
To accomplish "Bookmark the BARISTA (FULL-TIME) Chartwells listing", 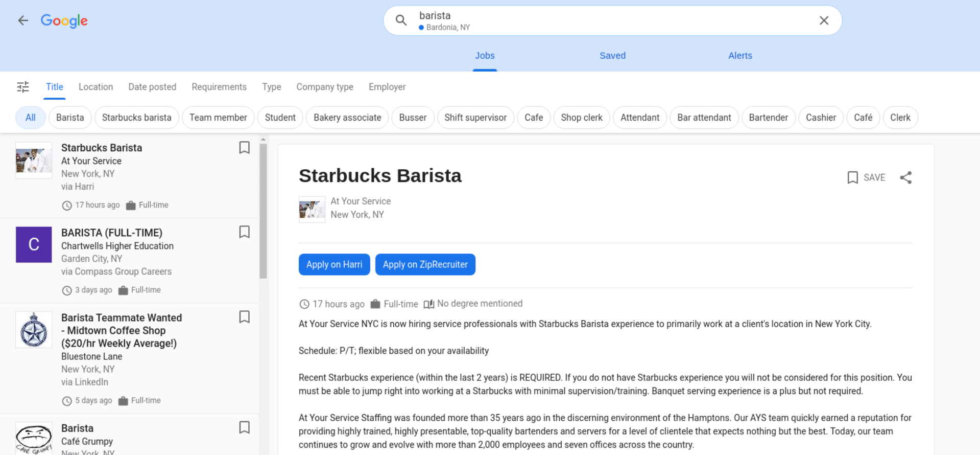I will coord(244,232).
